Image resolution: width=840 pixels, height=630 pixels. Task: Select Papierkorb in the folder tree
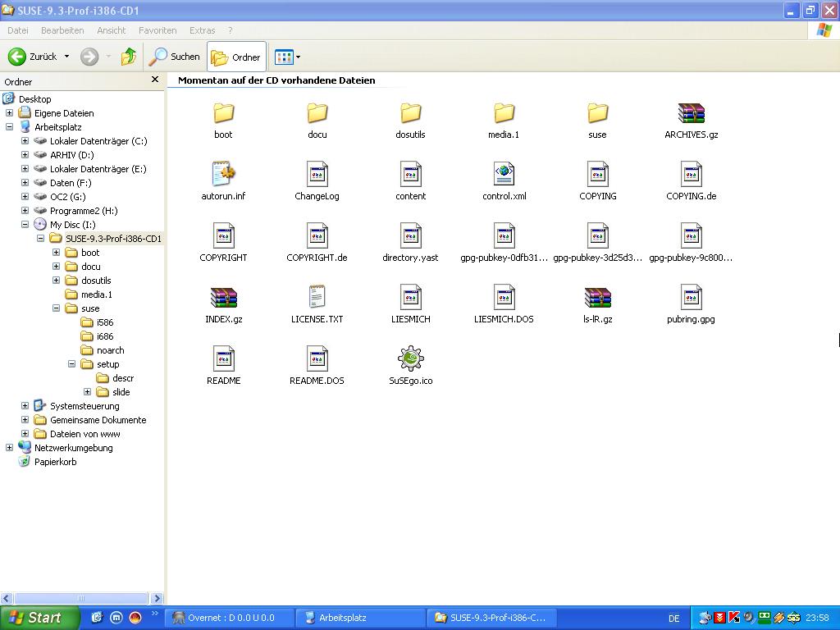click(x=55, y=461)
